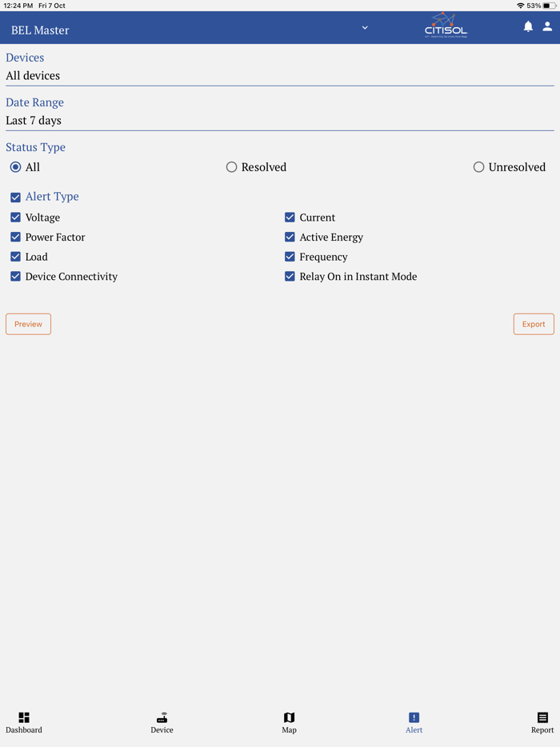Image resolution: width=560 pixels, height=747 pixels.
Task: Uncheck the Voltage alert checkbox
Action: (15, 218)
